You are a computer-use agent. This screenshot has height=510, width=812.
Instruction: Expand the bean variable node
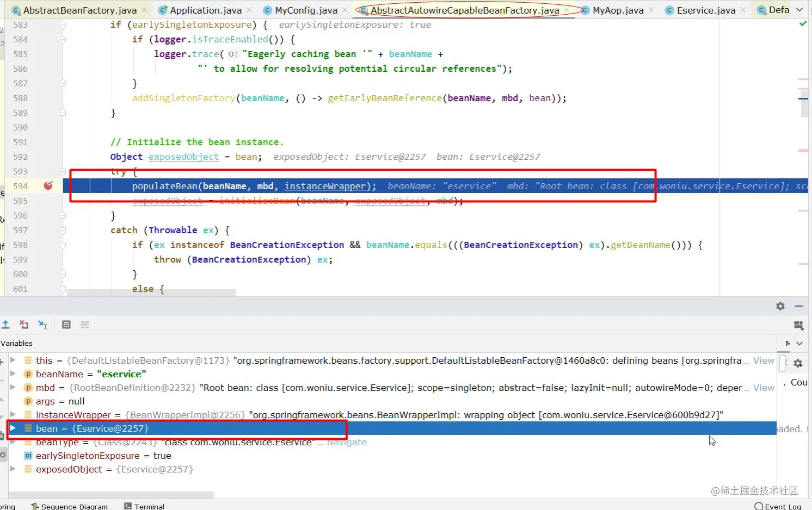point(13,428)
